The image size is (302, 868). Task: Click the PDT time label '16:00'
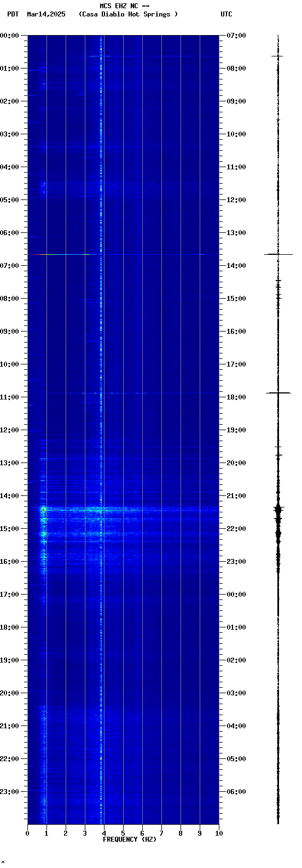9,562
